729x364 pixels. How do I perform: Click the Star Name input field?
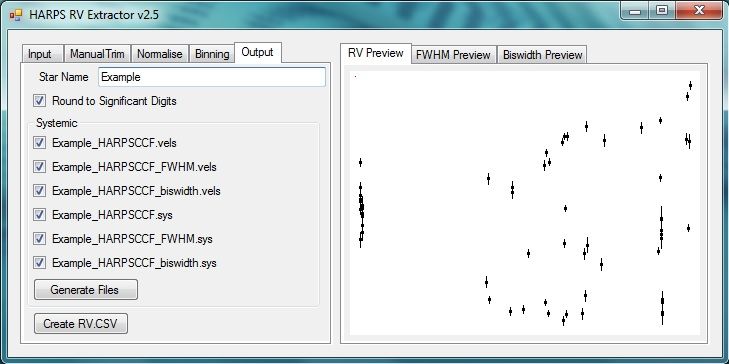click(212, 77)
